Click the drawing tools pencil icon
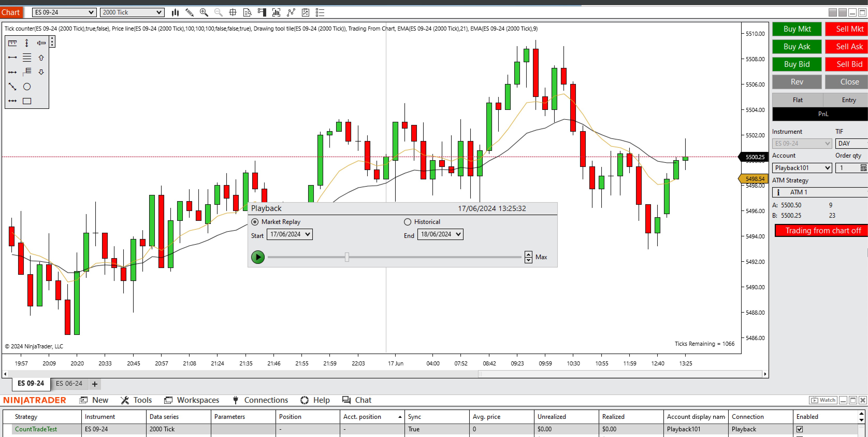Screen dimensions: 868x437 [189, 13]
